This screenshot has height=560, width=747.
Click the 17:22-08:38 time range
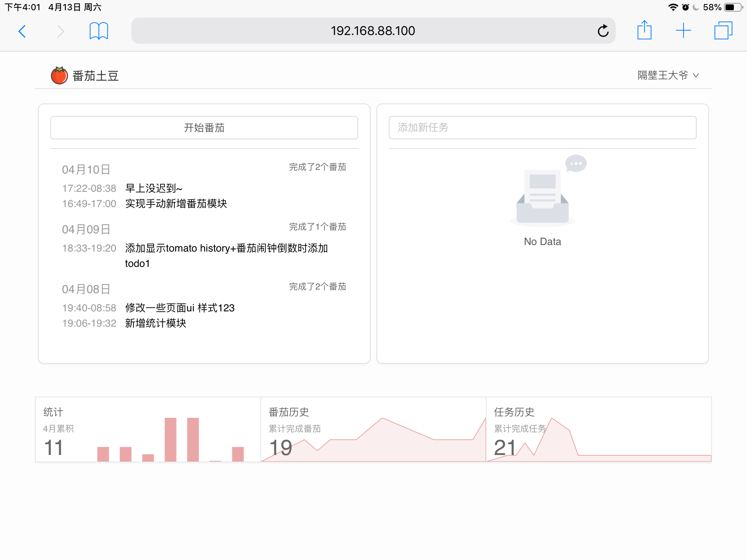(89, 188)
